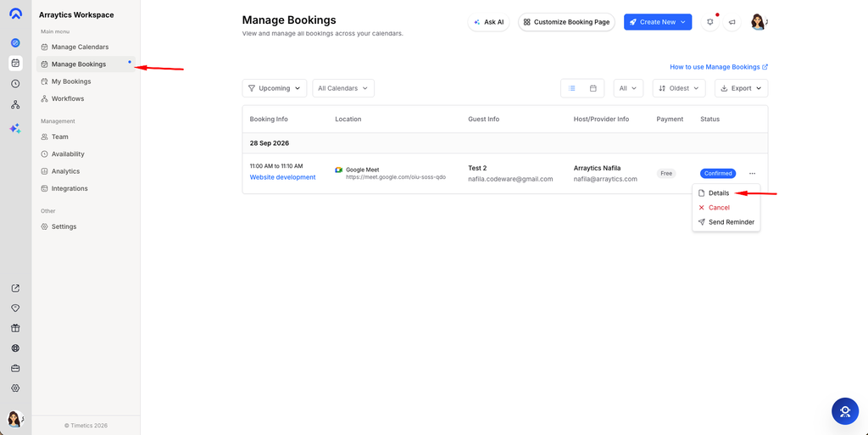Open the three-dots booking actions menu

coord(753,173)
